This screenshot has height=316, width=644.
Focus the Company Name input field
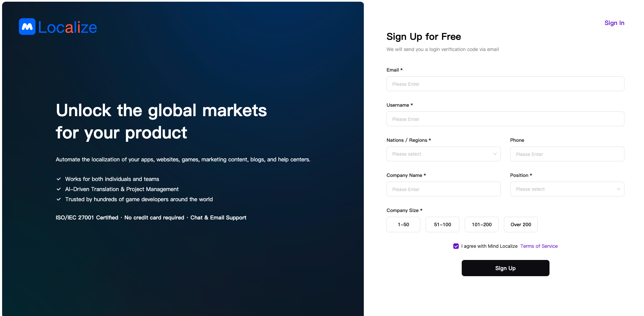pos(444,189)
